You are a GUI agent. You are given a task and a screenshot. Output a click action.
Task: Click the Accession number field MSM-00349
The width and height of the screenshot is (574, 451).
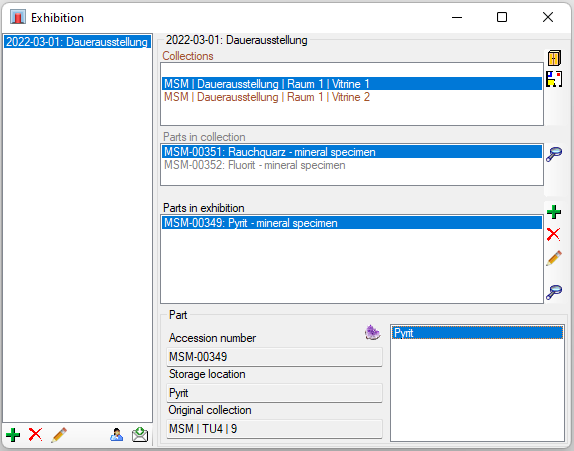274,357
